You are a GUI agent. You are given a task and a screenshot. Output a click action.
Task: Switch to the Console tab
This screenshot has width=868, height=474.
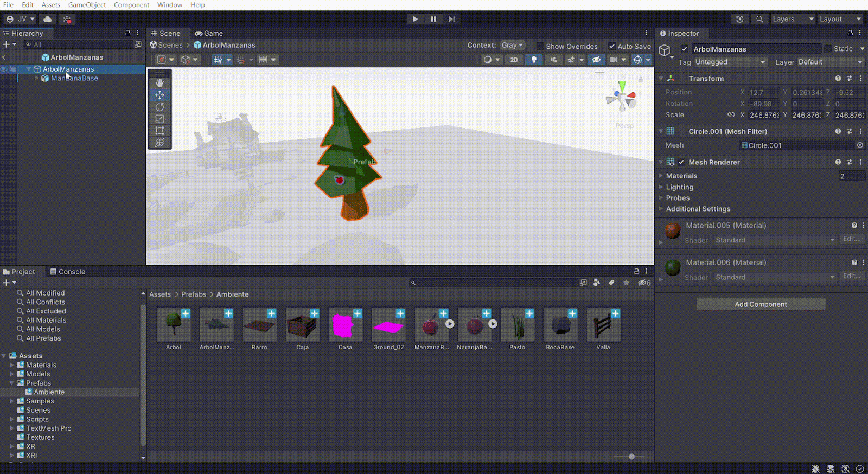click(68, 272)
